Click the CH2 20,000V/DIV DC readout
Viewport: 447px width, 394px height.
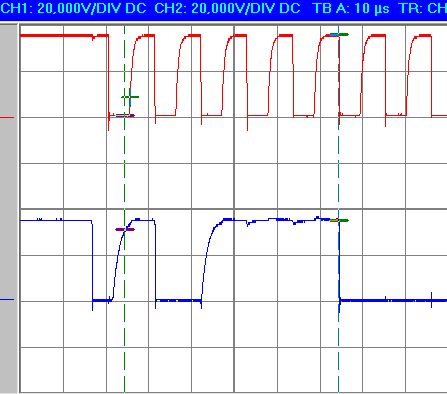pos(227,8)
